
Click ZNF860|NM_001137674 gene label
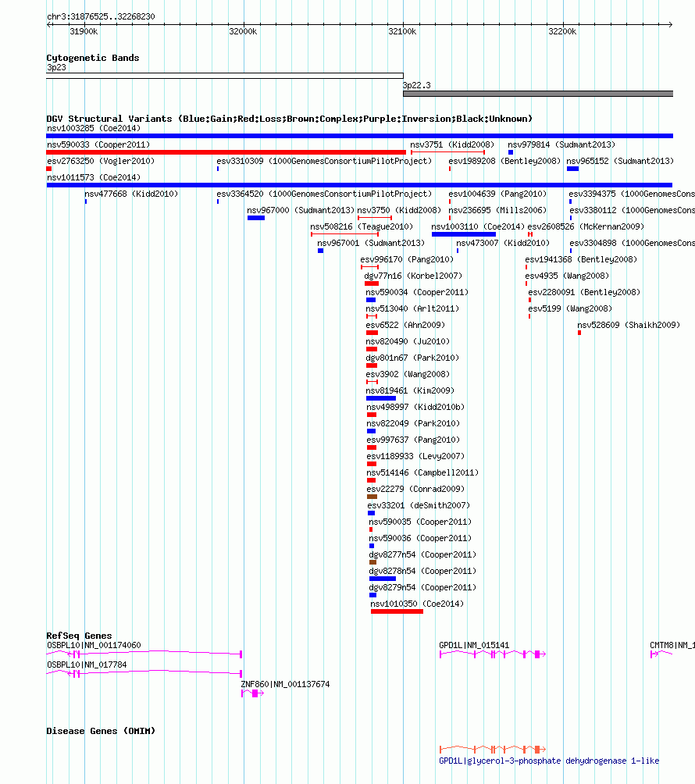[285, 685]
